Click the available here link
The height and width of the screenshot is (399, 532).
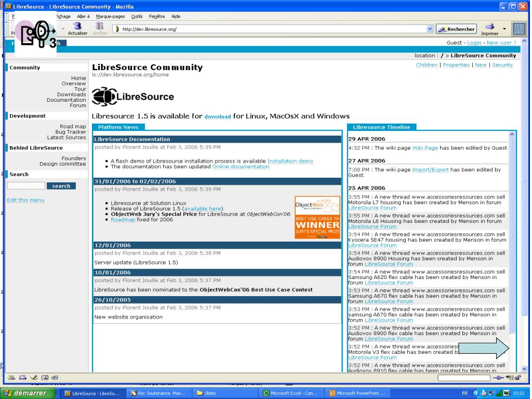pos(203,209)
